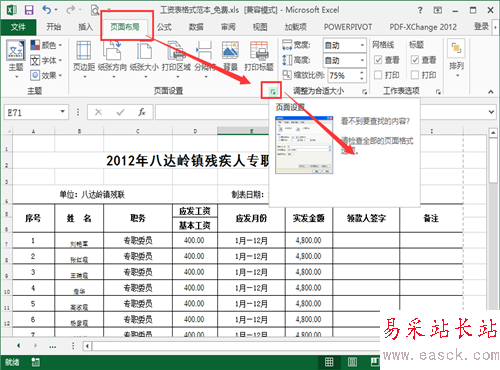Open the Arrange (排列) menu

456,59
